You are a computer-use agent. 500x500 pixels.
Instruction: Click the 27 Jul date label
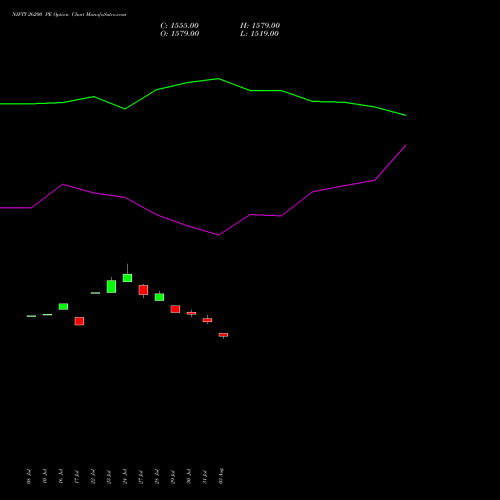(x=141, y=477)
